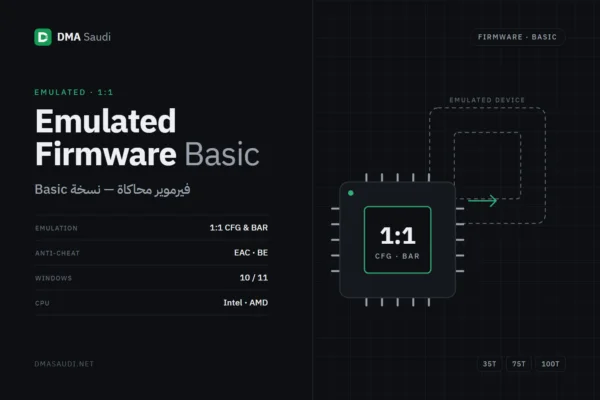Choose the 75T chip option
This screenshot has width=600, height=400.
click(519, 364)
